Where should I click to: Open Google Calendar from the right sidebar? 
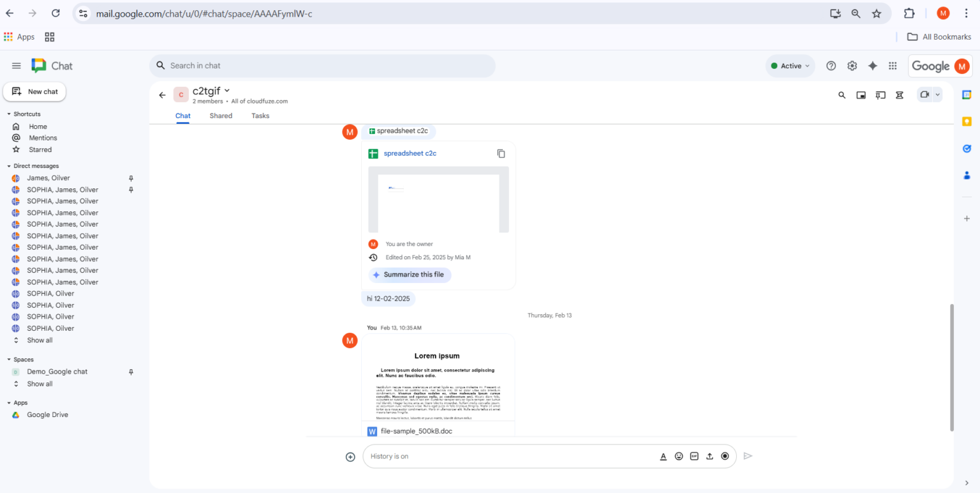tap(967, 94)
